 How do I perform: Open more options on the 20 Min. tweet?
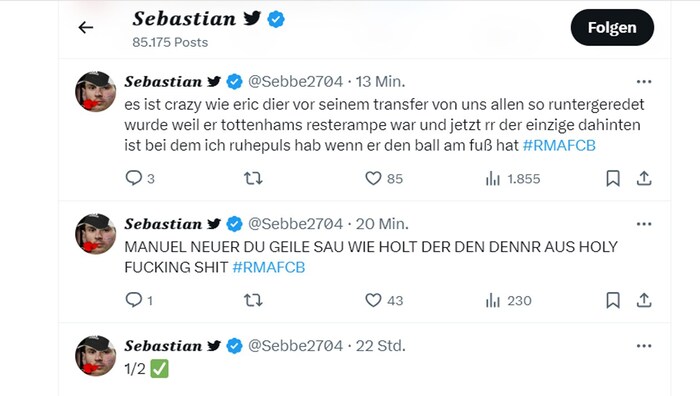(x=644, y=224)
